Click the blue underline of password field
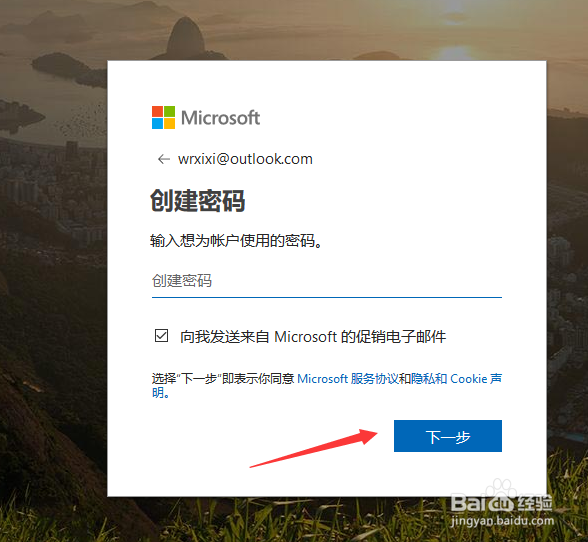588x542 pixels. (327, 297)
